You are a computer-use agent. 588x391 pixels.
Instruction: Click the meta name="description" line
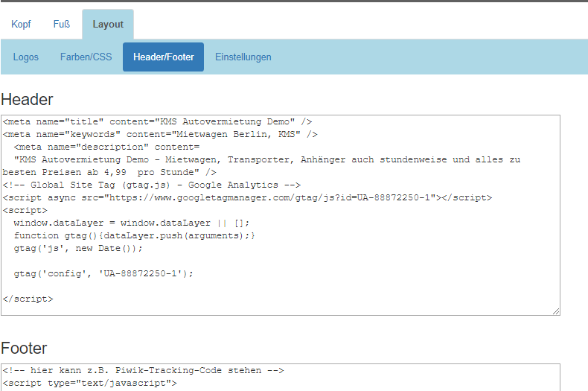tap(107, 147)
